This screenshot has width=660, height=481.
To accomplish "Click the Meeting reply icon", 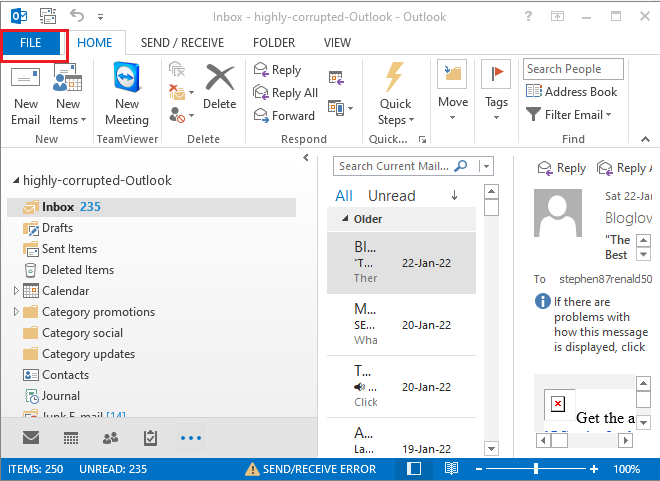I will 336,77.
